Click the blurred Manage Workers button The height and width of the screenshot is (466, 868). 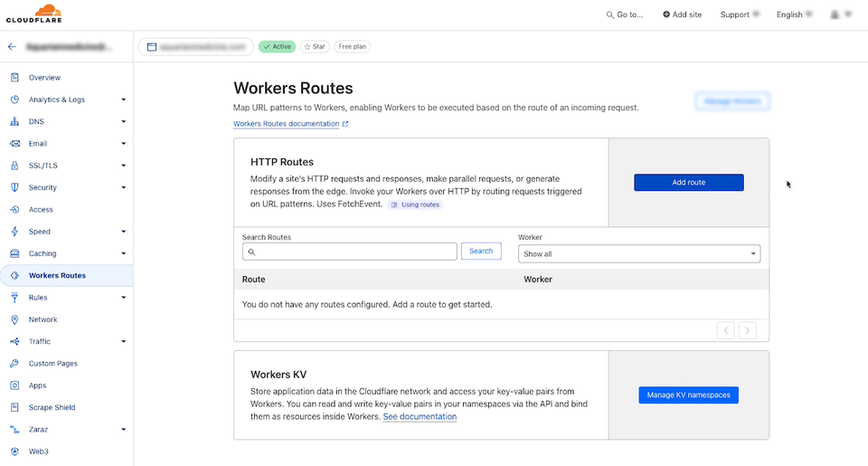732,101
